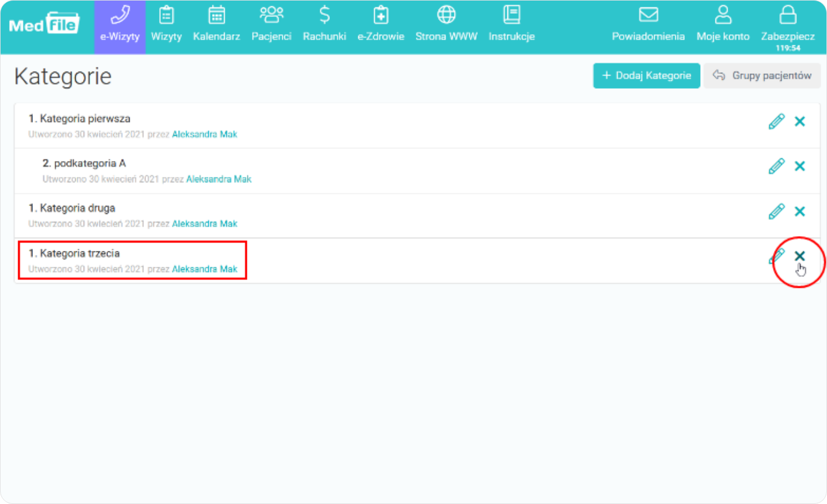The image size is (827, 504).
Task: Click the 119:54 session timer
Action: 788,48
